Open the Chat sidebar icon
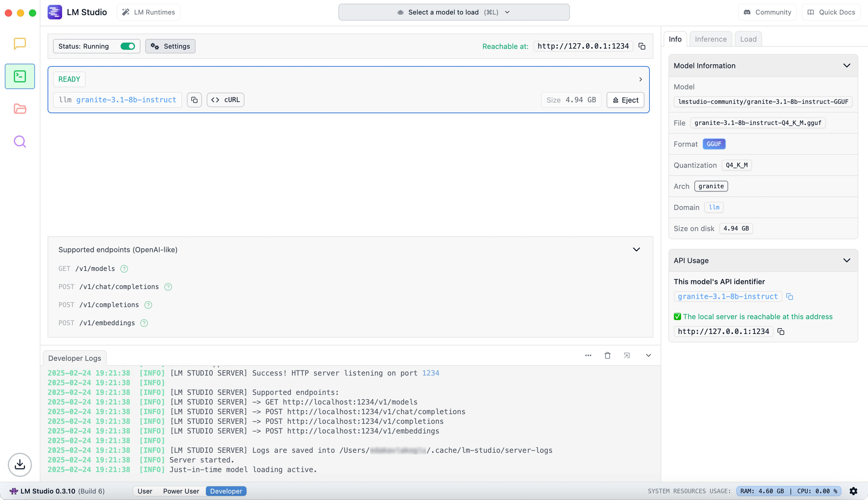 coord(20,44)
